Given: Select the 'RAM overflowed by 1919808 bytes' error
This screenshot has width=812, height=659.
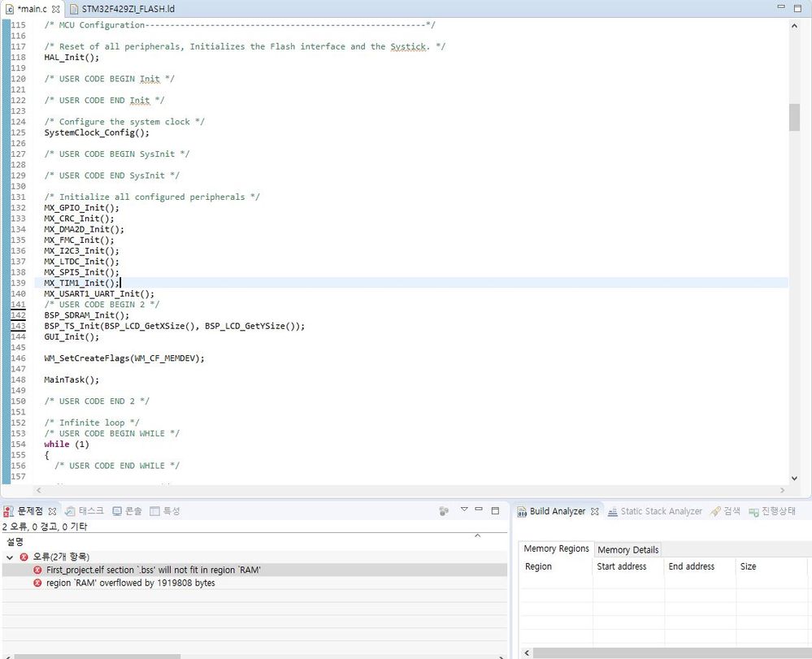Looking at the screenshot, I should tap(254, 583).
